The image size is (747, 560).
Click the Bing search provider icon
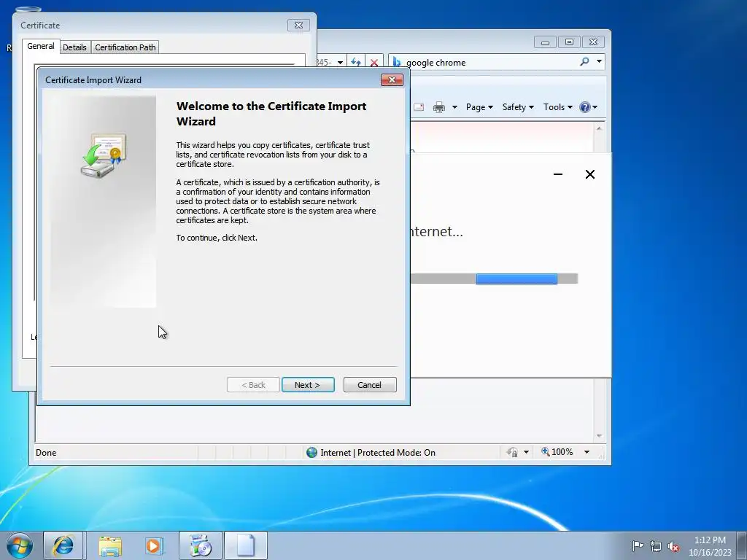396,63
